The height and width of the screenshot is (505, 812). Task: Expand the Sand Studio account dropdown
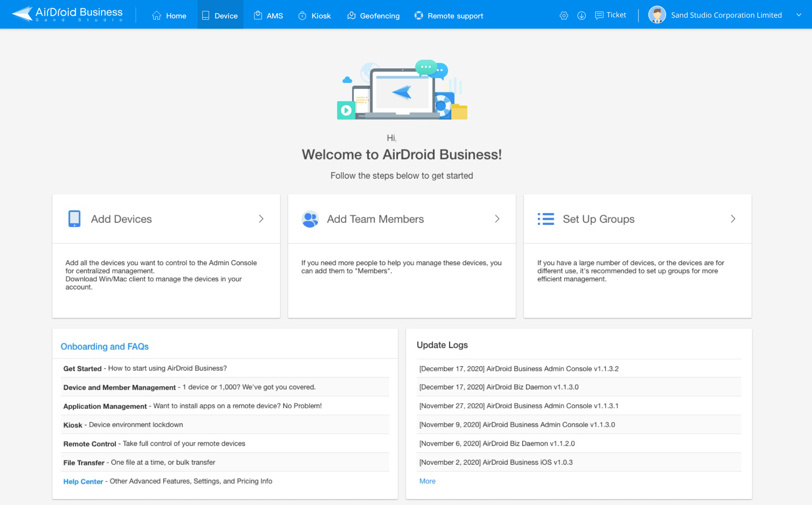(799, 15)
